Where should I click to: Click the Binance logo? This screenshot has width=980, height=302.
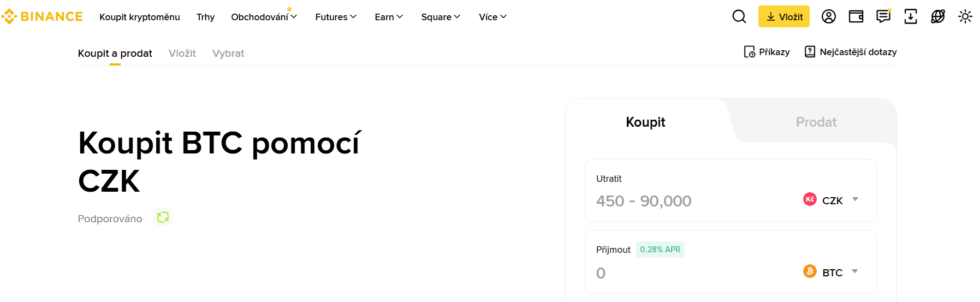click(42, 17)
